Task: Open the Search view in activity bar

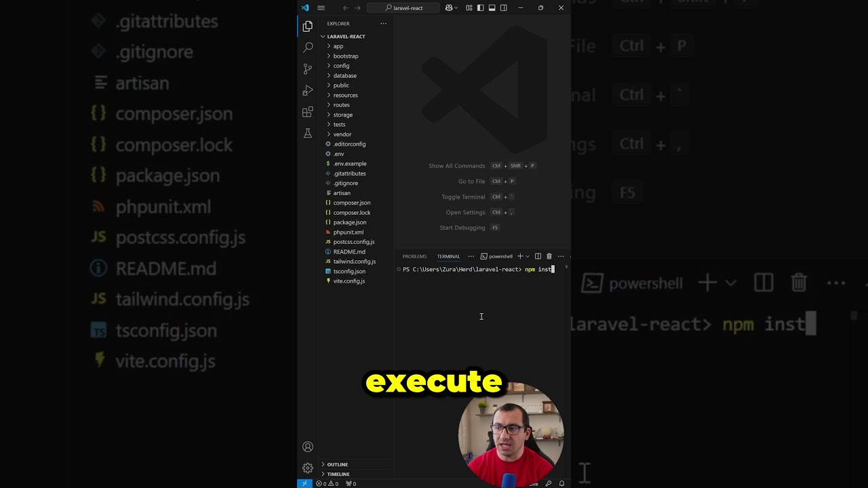Action: pos(308,47)
